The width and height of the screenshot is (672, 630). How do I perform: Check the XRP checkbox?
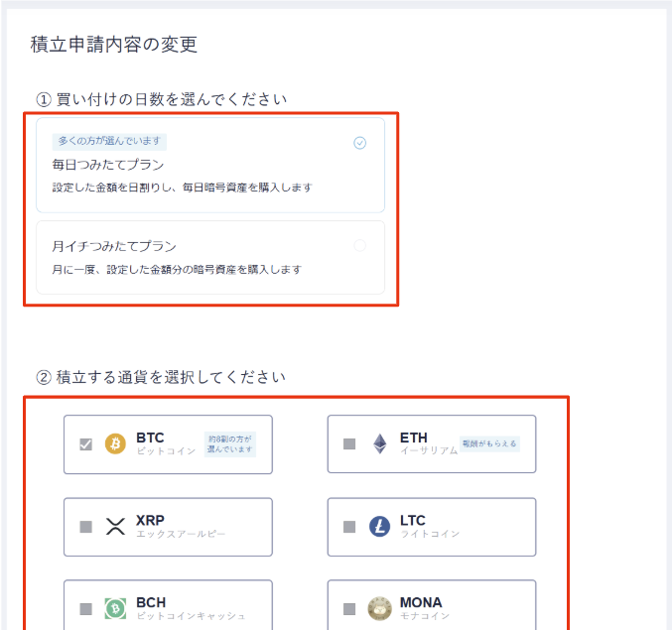(x=85, y=527)
